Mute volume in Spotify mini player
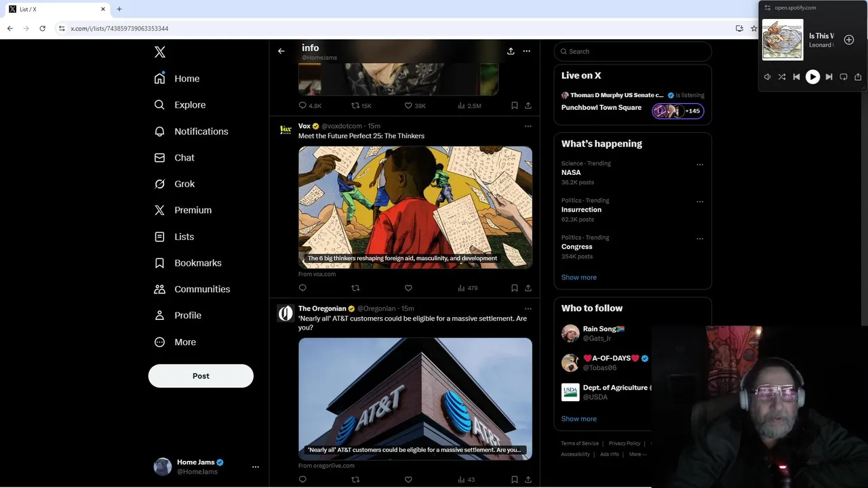The image size is (868, 488). coord(767,77)
